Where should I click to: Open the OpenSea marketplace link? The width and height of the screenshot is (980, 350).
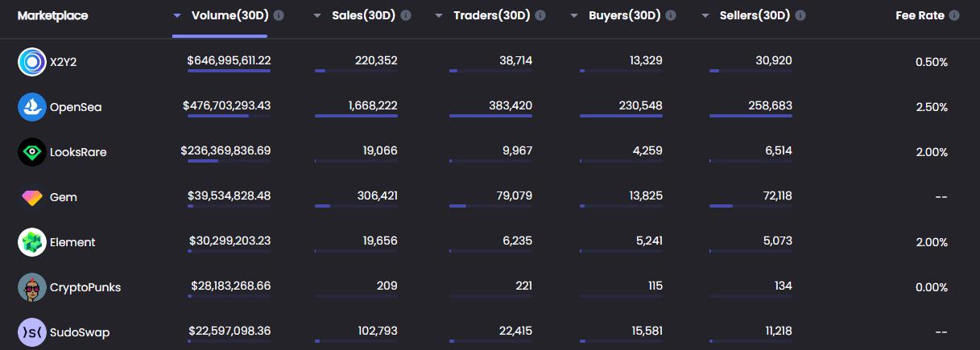tap(76, 107)
